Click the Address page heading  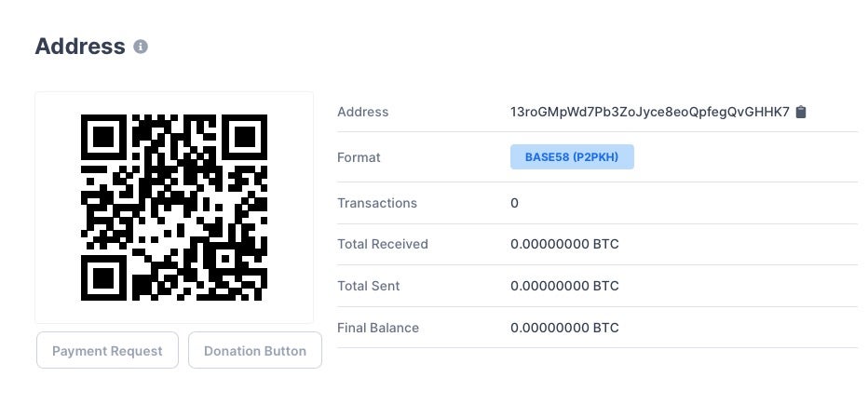click(x=80, y=47)
